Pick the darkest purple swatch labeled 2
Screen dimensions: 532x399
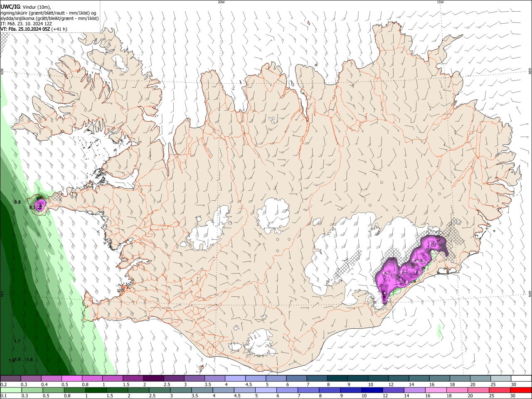click(153, 379)
